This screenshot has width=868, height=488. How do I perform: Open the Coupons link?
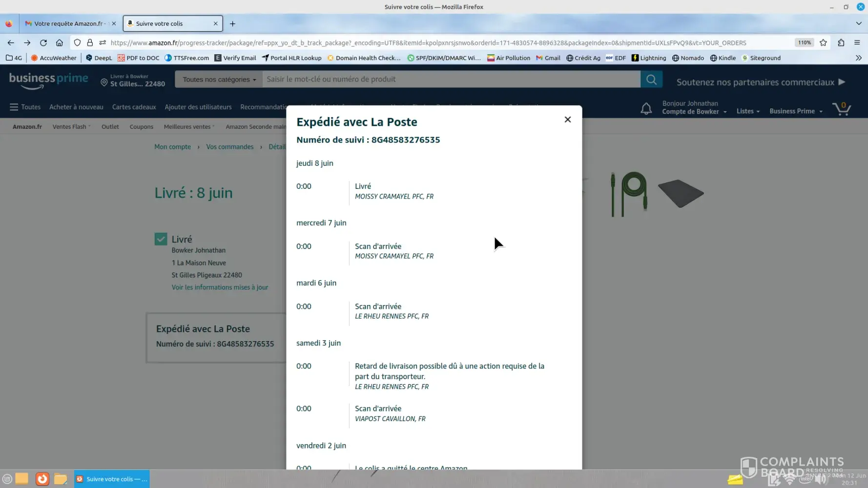tap(142, 126)
